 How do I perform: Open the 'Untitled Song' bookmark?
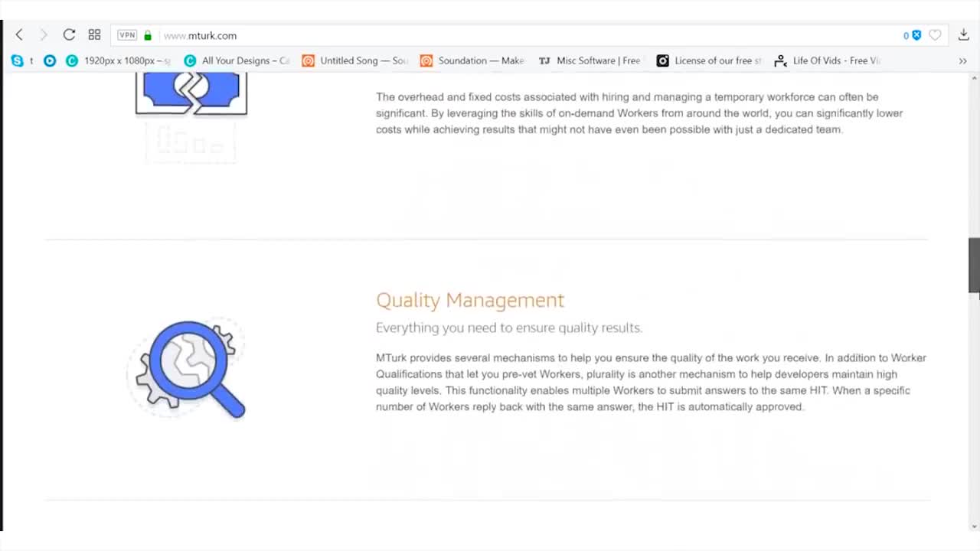click(355, 60)
